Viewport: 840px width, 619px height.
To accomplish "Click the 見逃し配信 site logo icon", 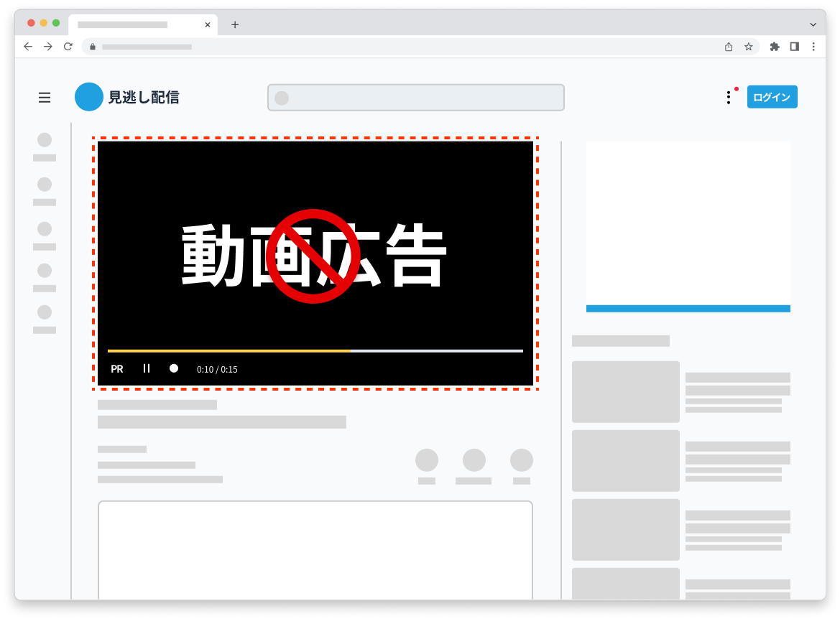I will coord(88,97).
